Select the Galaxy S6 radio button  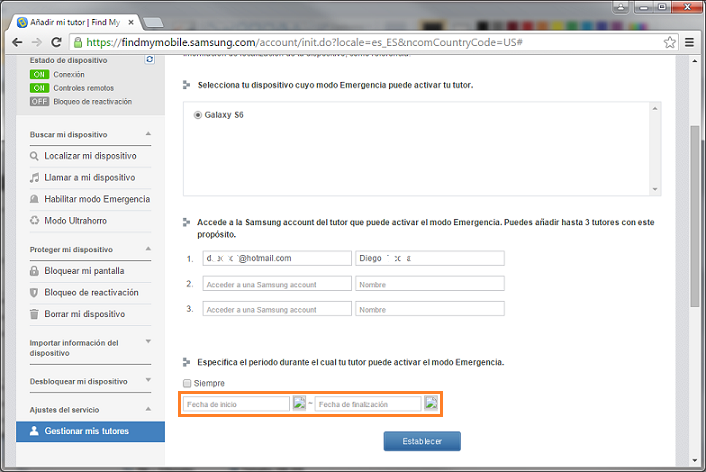click(x=197, y=115)
